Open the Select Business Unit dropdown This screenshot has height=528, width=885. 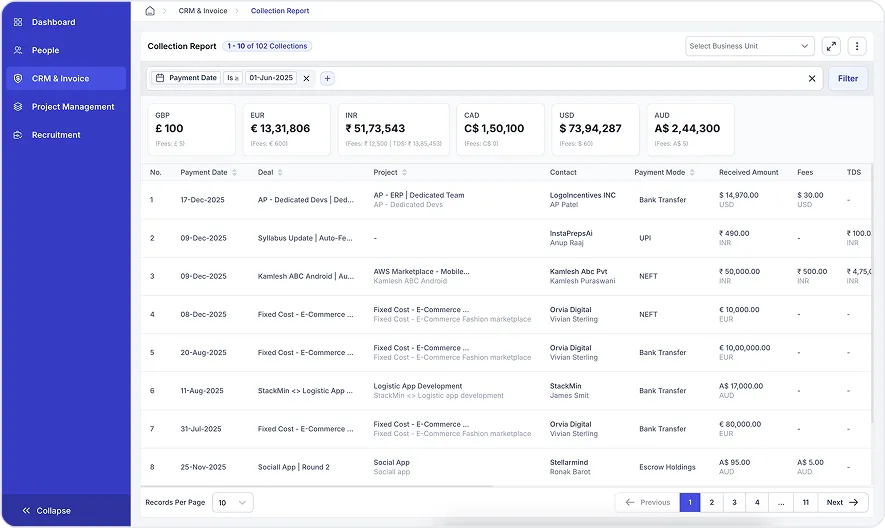(750, 46)
